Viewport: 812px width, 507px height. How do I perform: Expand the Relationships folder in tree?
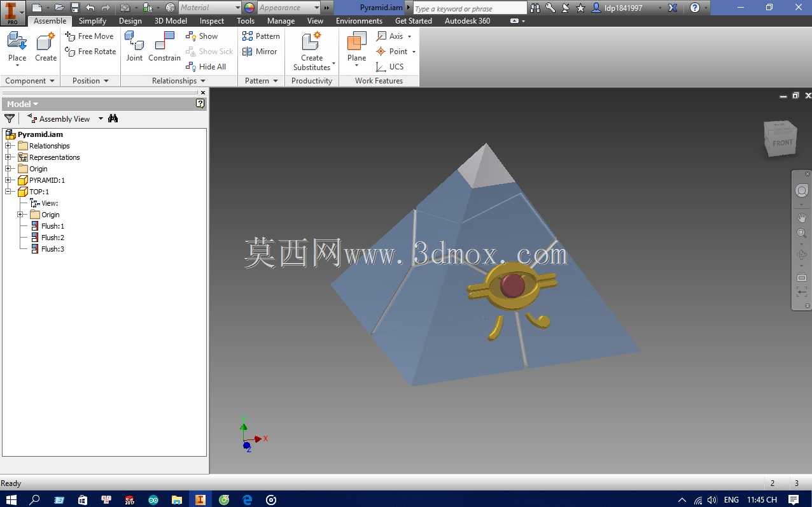click(8, 146)
